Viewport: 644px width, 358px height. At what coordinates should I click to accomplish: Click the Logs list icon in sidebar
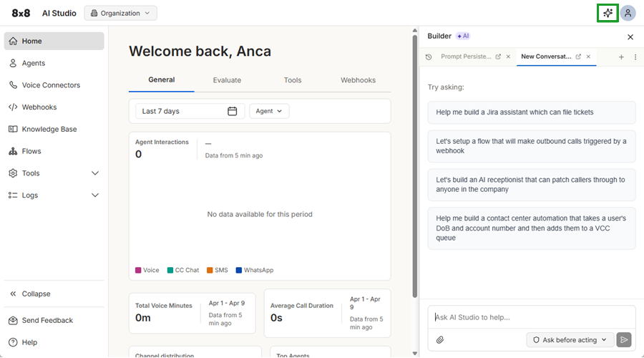pos(13,195)
